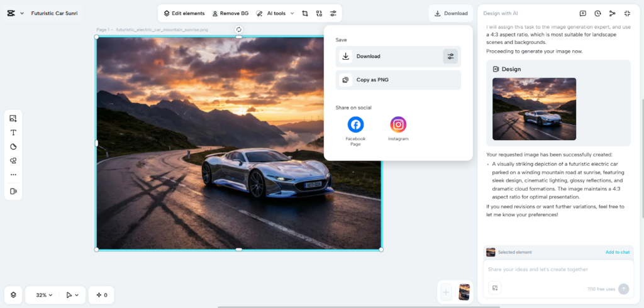Collapse the Design with AI panel
This screenshot has width=644, height=308.
click(627, 13)
